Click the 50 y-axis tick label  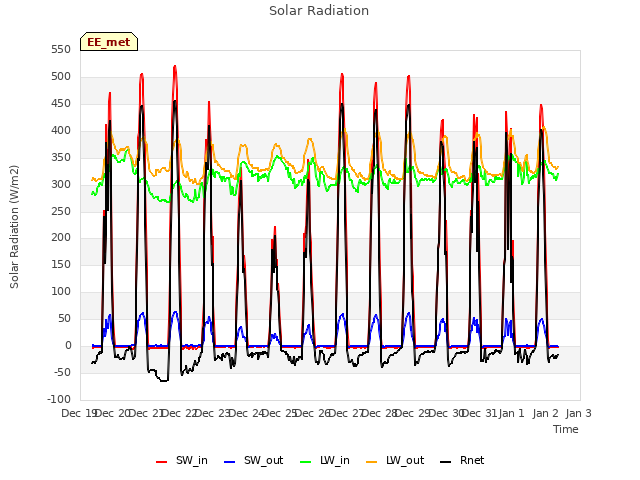click(64, 318)
